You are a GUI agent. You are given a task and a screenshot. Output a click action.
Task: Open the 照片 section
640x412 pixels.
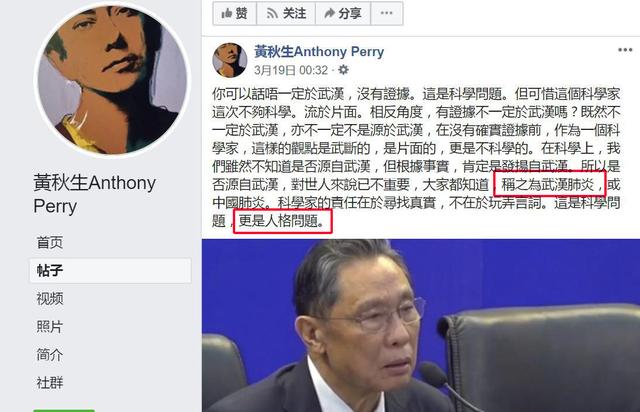(x=50, y=327)
